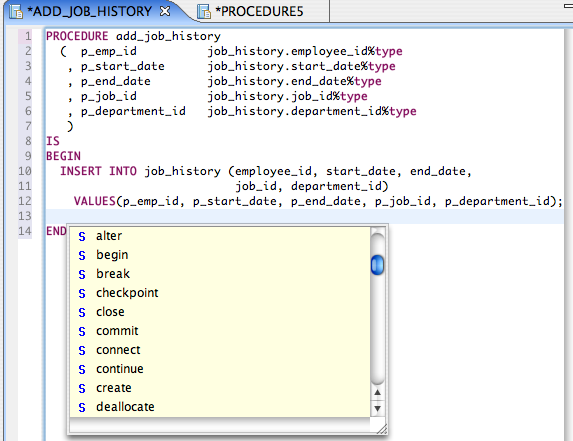The height and width of the screenshot is (441, 573).
Task: Click the INSERT keyword on line 10
Action: pyautogui.click(x=81, y=171)
